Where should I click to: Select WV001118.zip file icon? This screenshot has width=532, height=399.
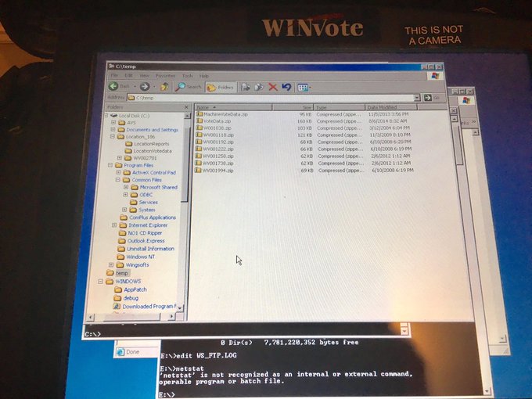coord(199,135)
